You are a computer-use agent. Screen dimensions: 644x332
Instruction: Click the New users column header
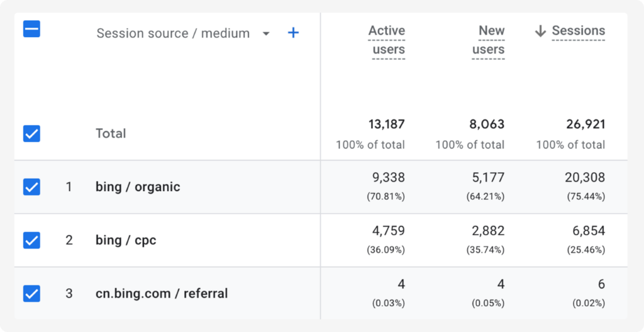[488, 40]
